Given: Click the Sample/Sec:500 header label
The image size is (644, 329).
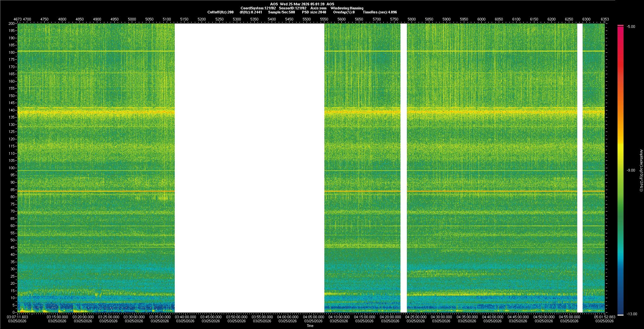Looking at the screenshot, I should 281,12.
